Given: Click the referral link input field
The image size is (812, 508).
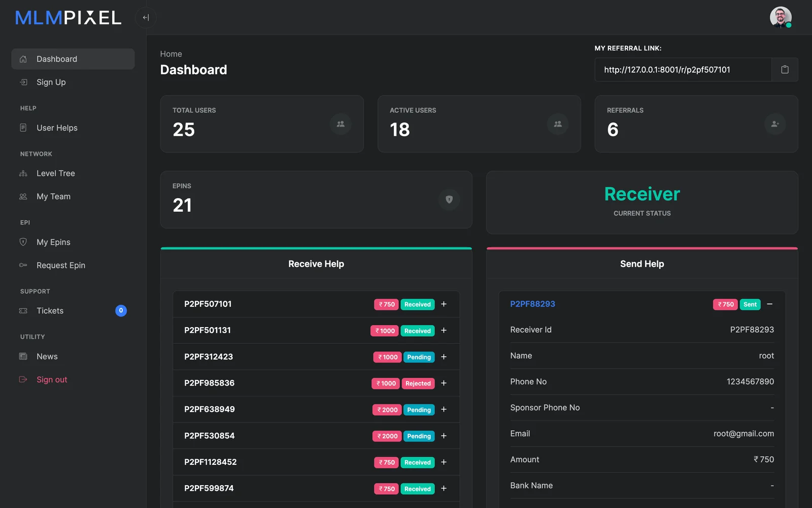Looking at the screenshot, I should coord(683,70).
